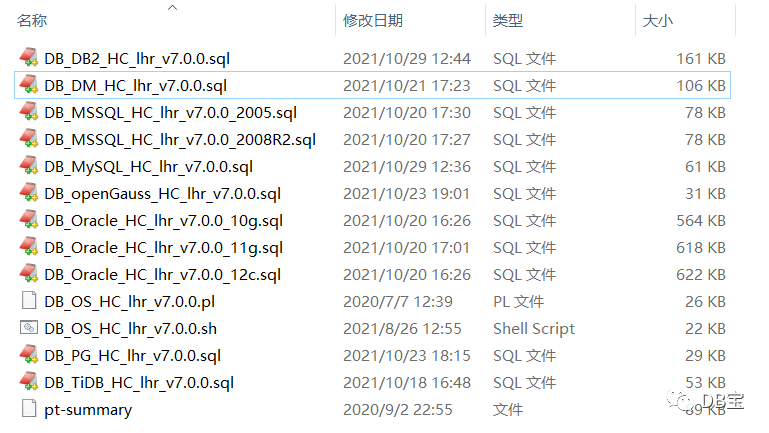Click the blank icon of DB_OS_HC_lhr_v7.0.0.pl

pos(29,301)
